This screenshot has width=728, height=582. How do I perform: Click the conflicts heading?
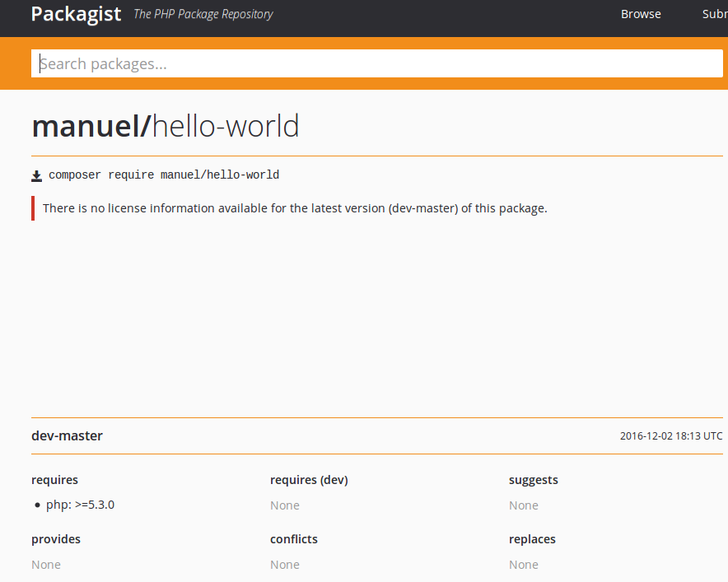point(294,539)
